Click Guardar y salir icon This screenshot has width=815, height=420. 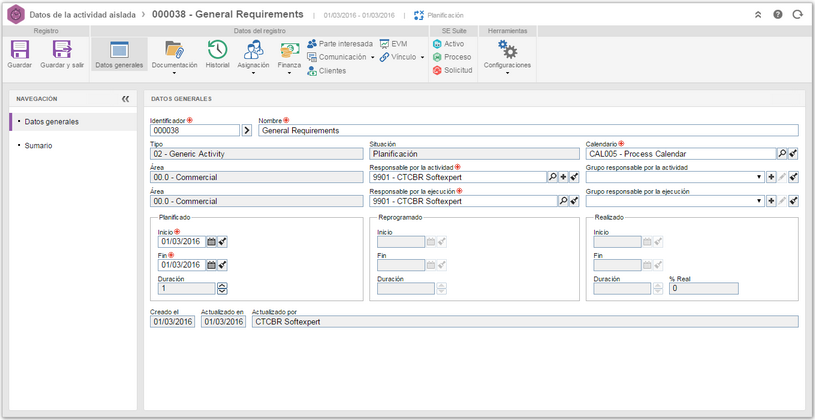point(62,50)
